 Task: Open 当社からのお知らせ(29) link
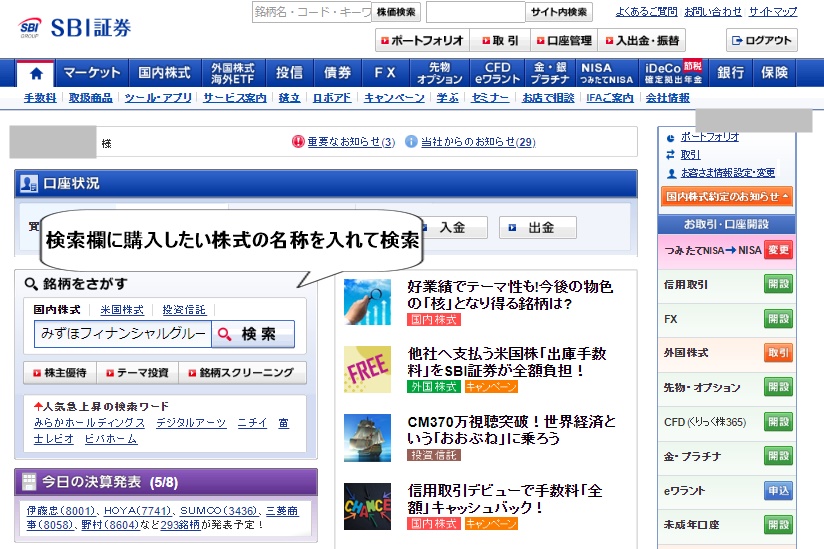[478, 142]
